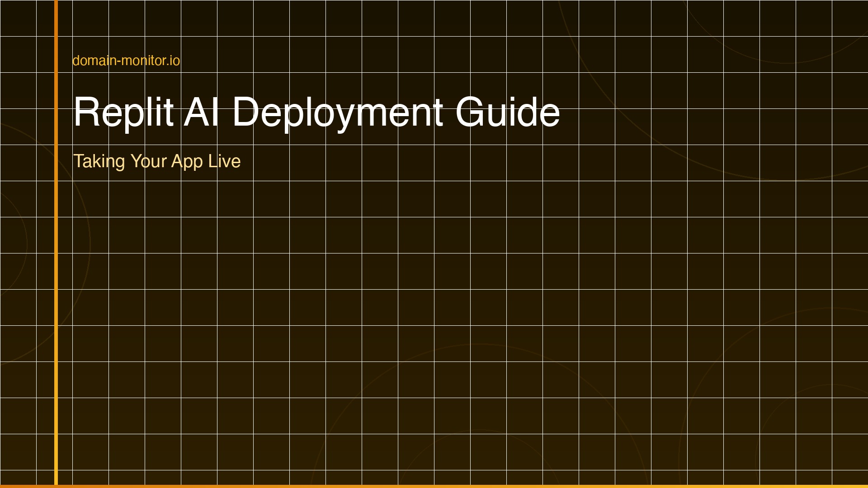Select the title 'Replit AI Deployment Guide'
The image size is (868, 488).
pos(316,114)
